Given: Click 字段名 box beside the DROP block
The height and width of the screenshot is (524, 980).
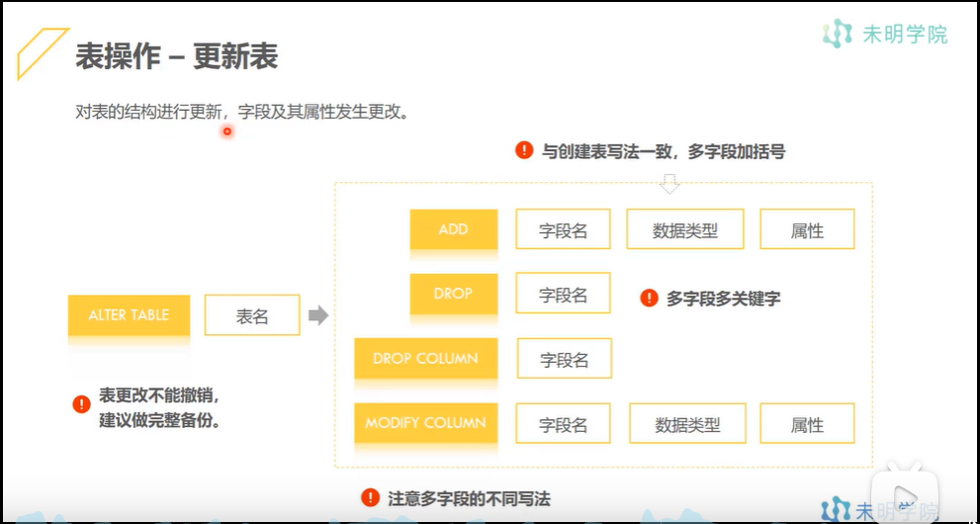Looking at the screenshot, I should click(563, 293).
